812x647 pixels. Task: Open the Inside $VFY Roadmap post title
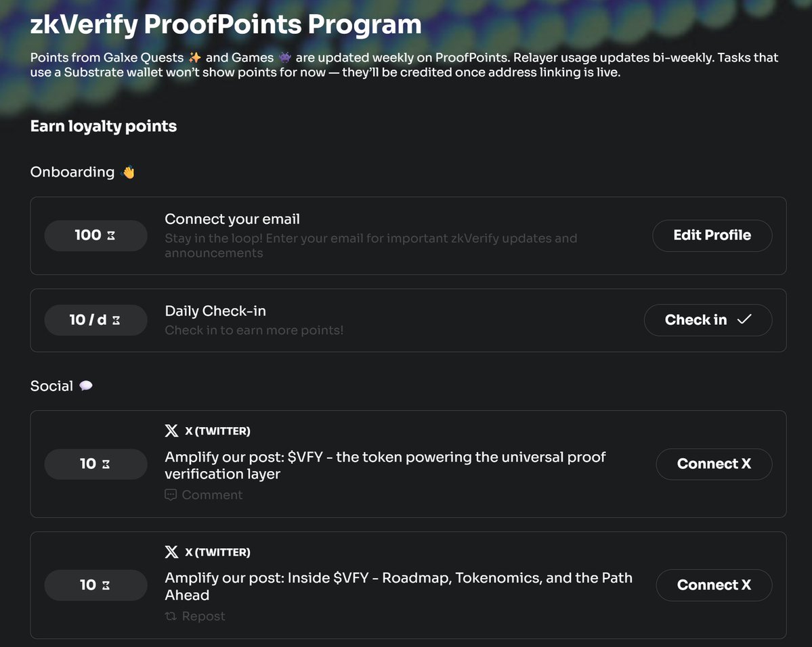point(398,586)
